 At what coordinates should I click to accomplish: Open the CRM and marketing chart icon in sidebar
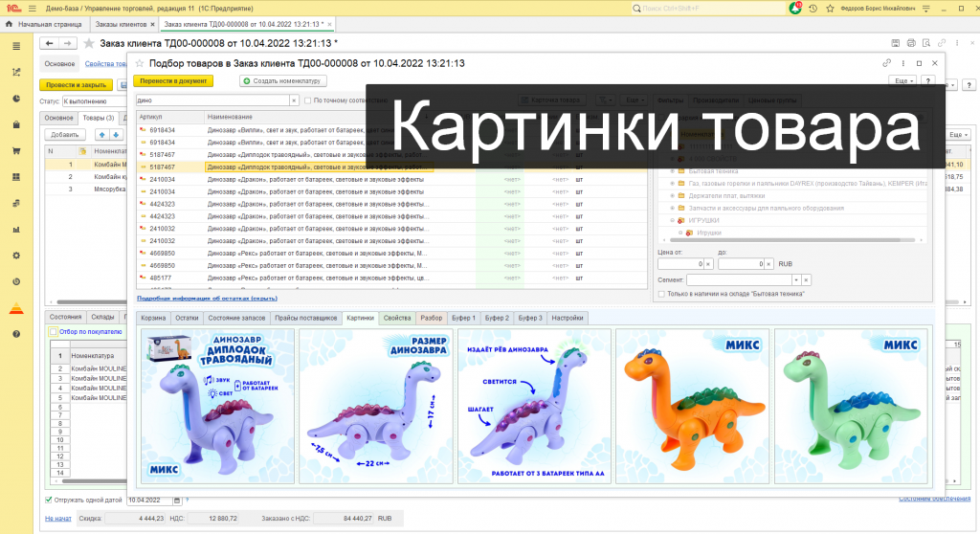[16, 73]
